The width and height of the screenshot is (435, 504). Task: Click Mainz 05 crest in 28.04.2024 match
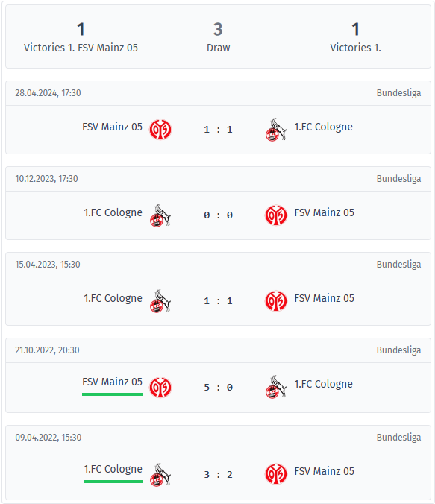click(x=160, y=130)
